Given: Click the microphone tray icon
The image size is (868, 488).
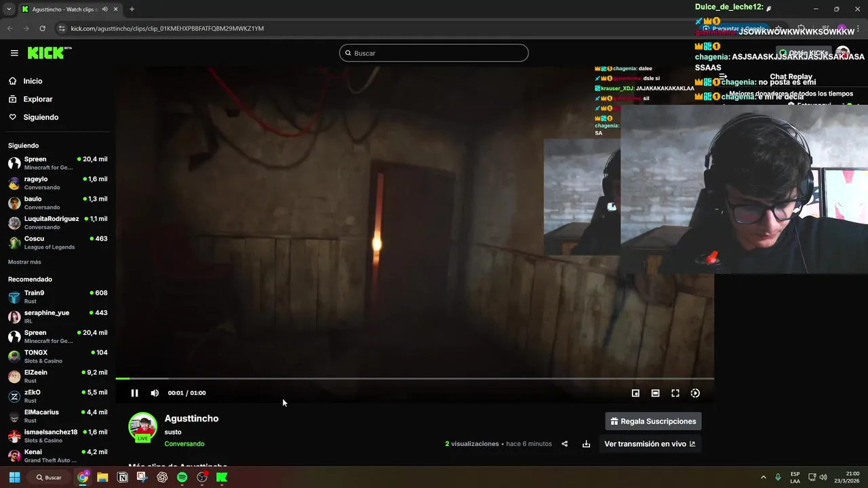Looking at the screenshot, I should pyautogui.click(x=778, y=477).
